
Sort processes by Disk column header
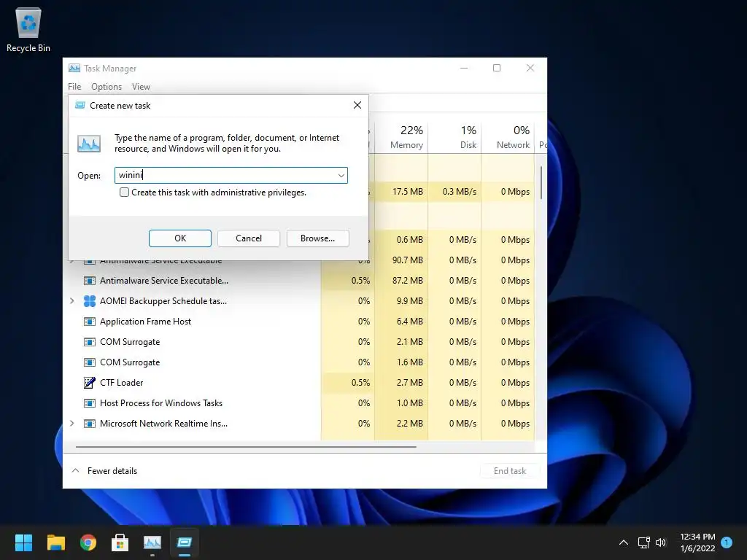[x=455, y=136]
